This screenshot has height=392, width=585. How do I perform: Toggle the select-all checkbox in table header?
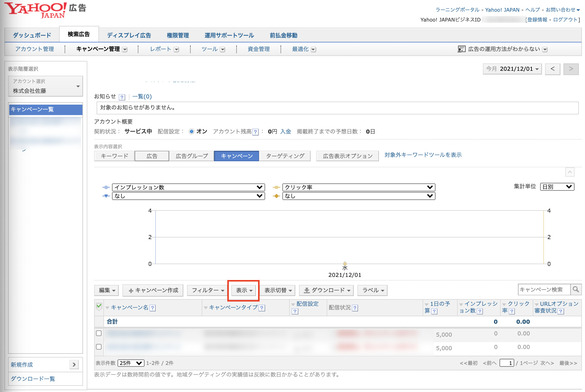(x=99, y=306)
